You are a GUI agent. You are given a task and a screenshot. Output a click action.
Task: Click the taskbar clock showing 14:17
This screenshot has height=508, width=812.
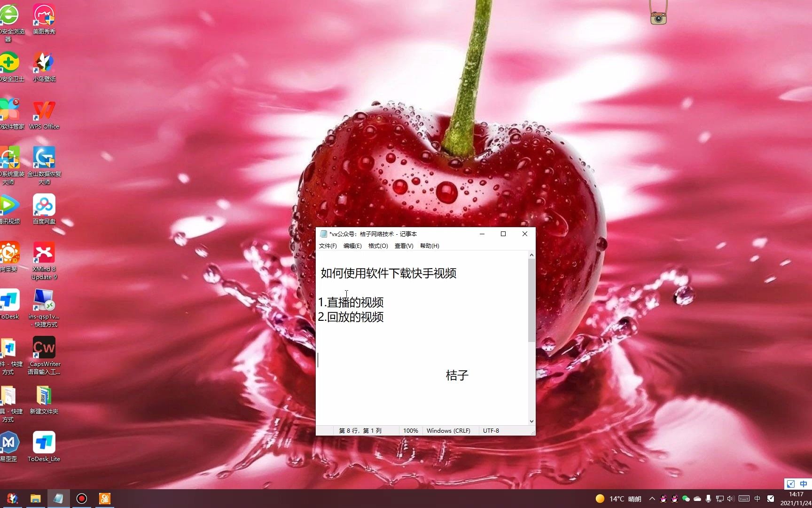796,499
